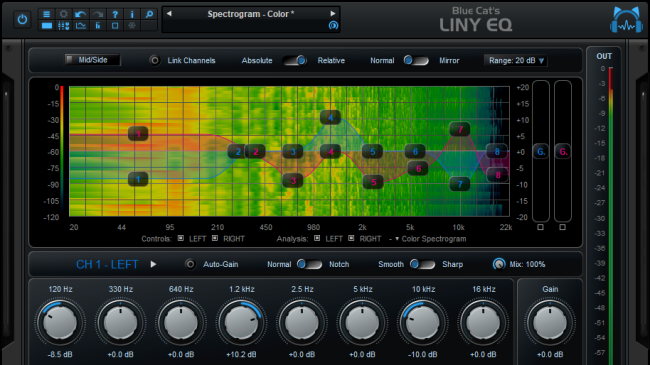Image resolution: width=650 pixels, height=365 pixels.
Task: Go to previous preset with left arrow
Action: (169, 14)
